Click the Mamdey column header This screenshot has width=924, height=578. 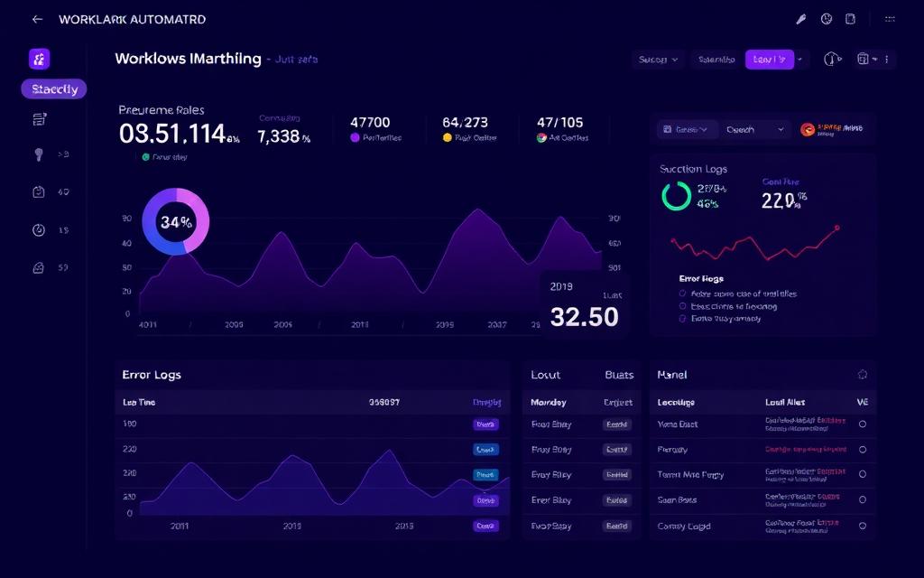[549, 402]
